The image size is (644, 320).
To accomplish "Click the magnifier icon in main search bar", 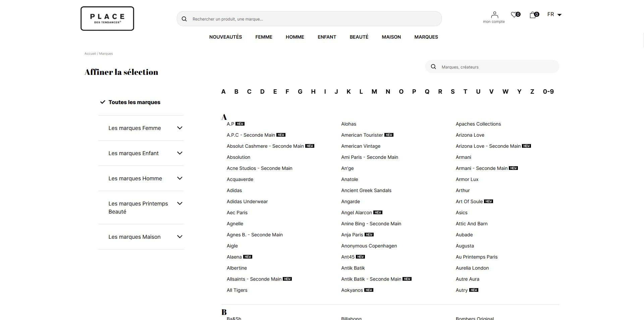I will tap(184, 19).
